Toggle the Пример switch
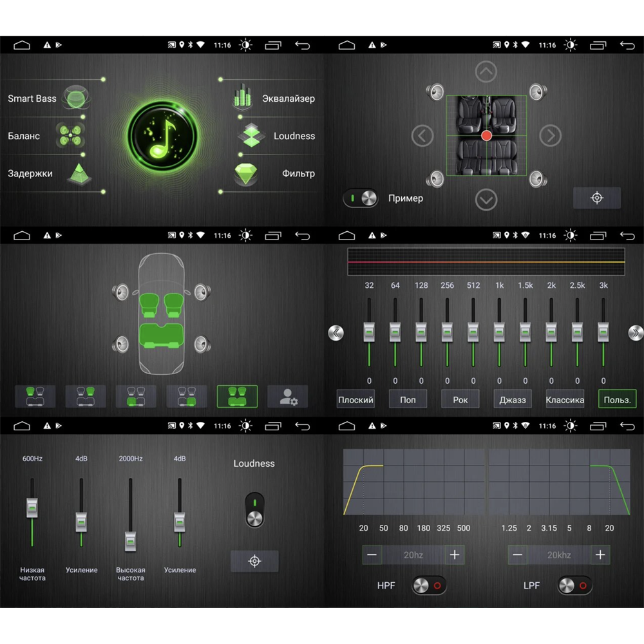 (360, 198)
